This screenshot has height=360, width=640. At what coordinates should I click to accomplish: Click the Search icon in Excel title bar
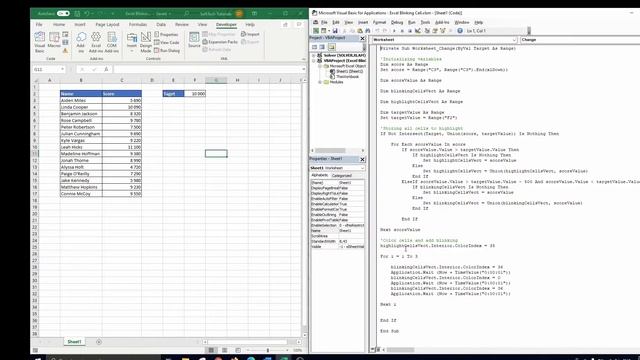point(187,13)
